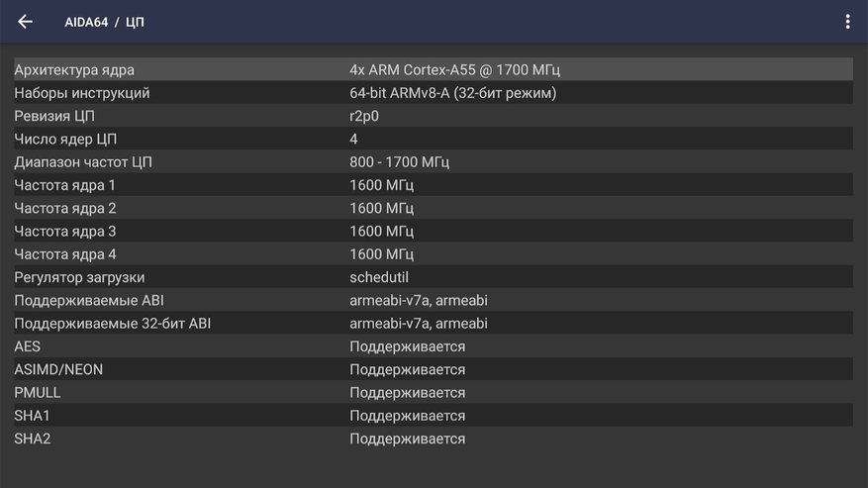Select the Регулятор загрузки row
The width and height of the screenshot is (868, 488).
(x=433, y=277)
